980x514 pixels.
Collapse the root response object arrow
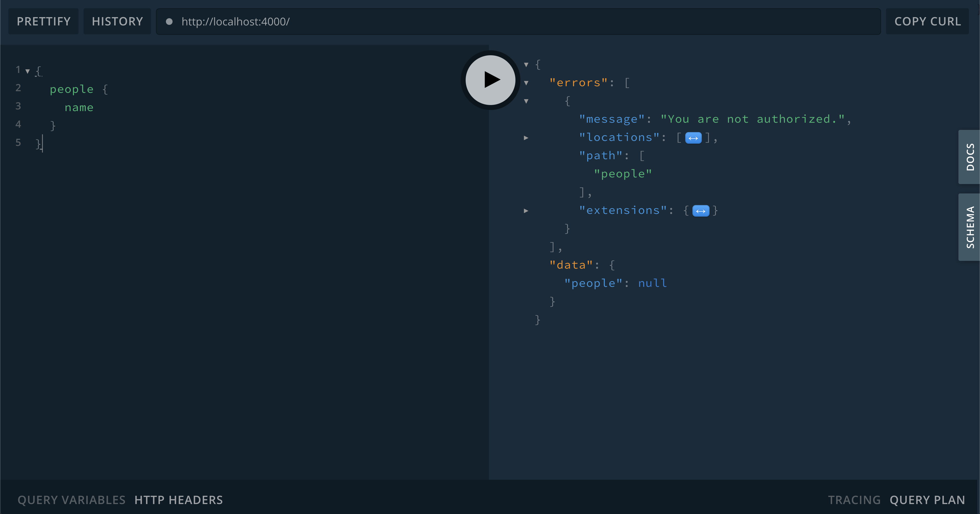click(x=526, y=65)
